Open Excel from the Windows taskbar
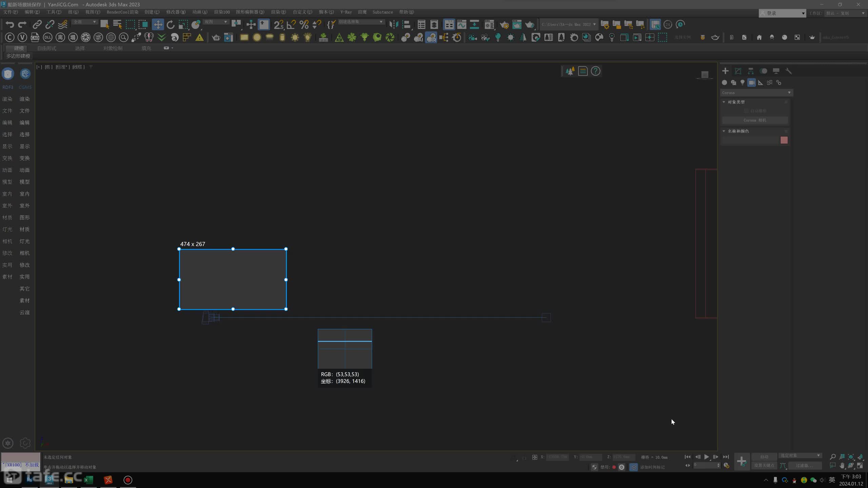The width and height of the screenshot is (868, 488). tap(88, 480)
